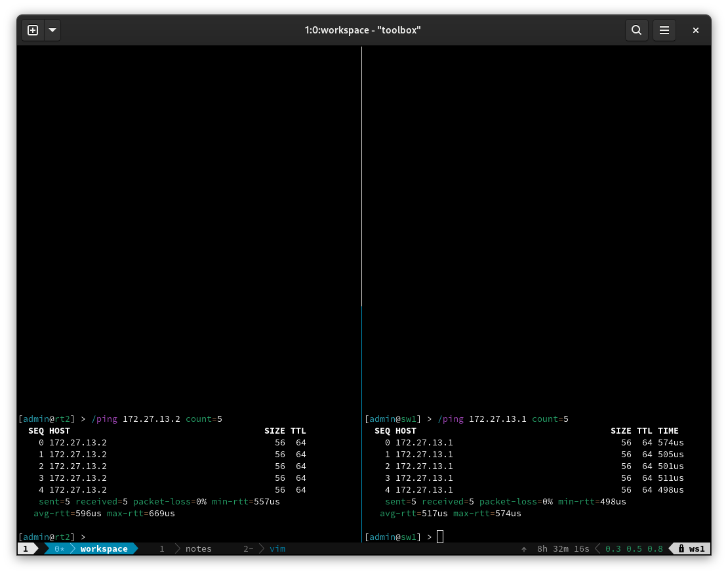Click the /ping command in the sw1 pane

[x=451, y=419]
